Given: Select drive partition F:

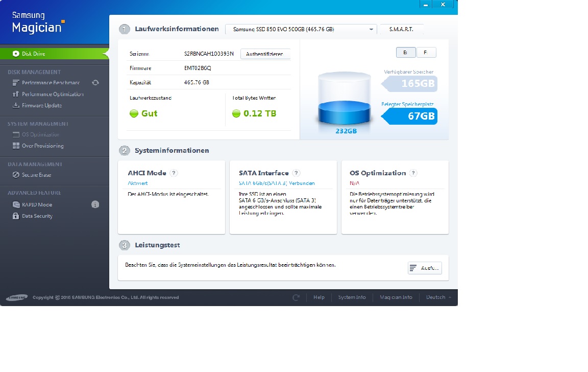Looking at the screenshot, I should (x=426, y=53).
